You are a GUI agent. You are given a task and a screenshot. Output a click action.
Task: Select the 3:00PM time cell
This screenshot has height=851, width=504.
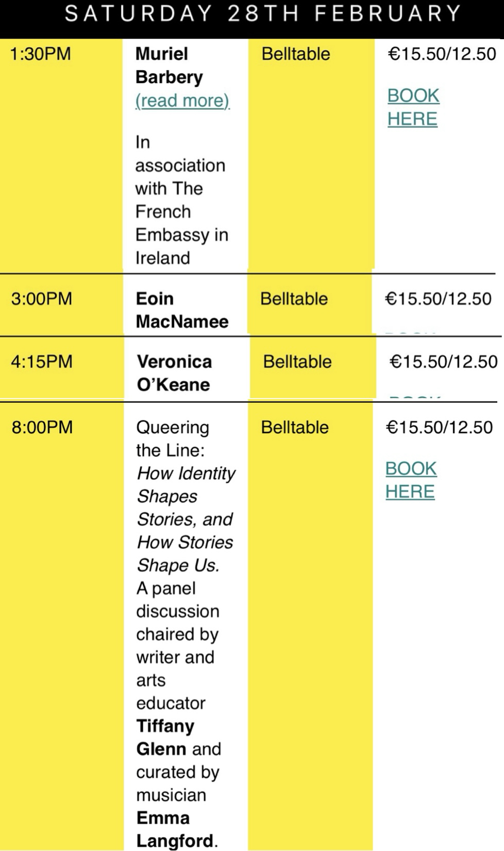pyautogui.click(x=42, y=299)
